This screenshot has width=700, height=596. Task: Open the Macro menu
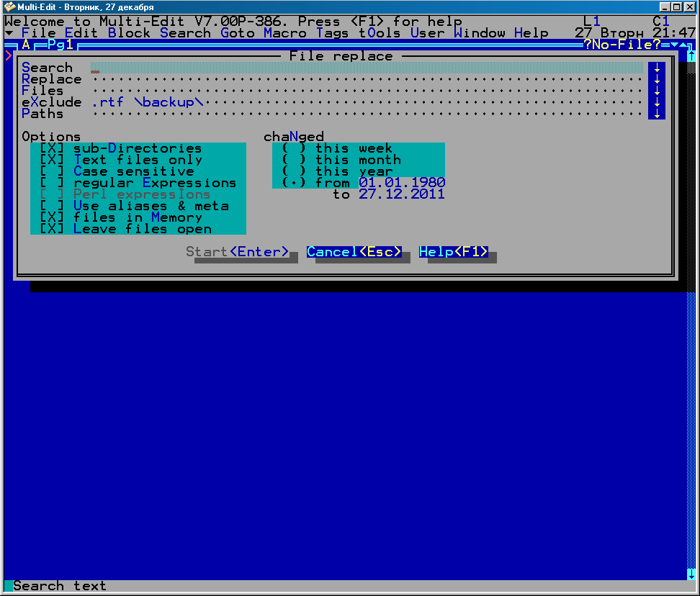(x=285, y=33)
